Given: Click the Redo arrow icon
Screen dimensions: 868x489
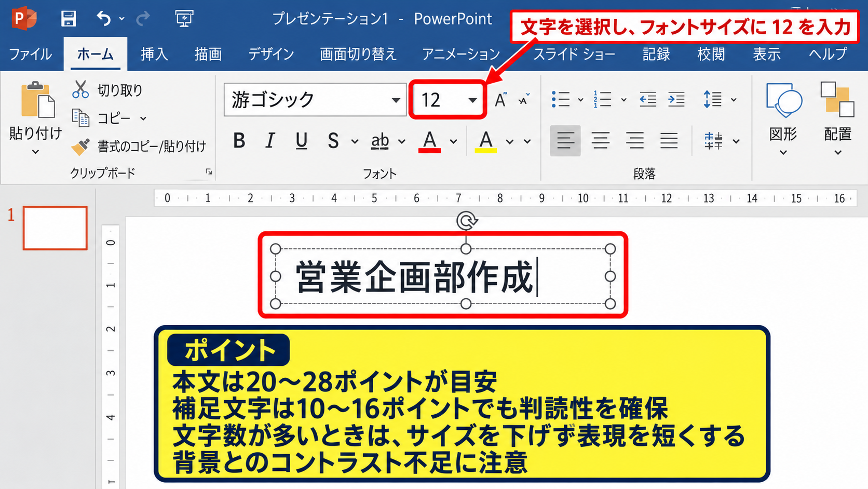Looking at the screenshot, I should point(143,19).
